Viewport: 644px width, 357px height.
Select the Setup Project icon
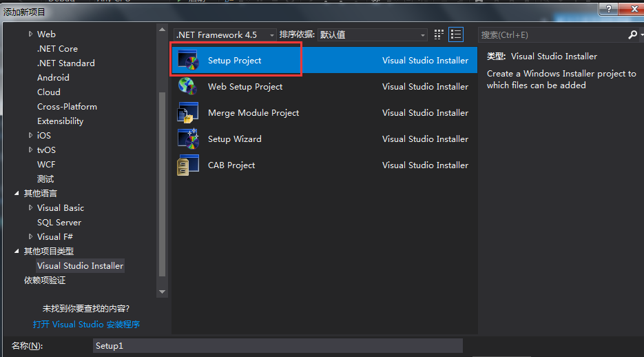188,61
